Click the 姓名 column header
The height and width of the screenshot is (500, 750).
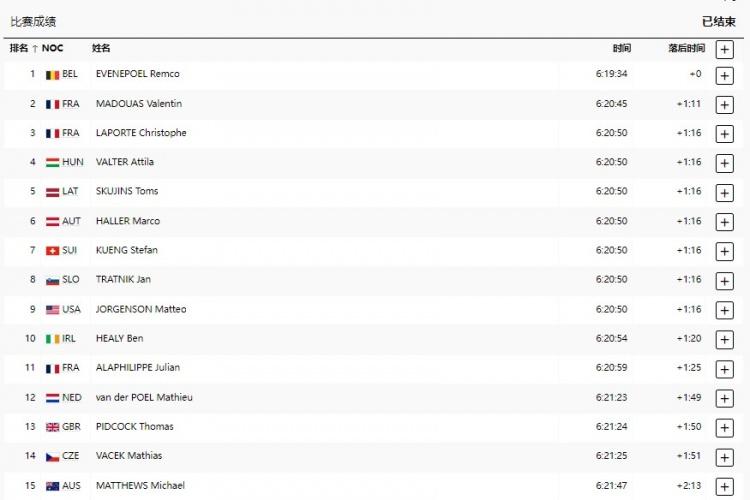[101, 48]
